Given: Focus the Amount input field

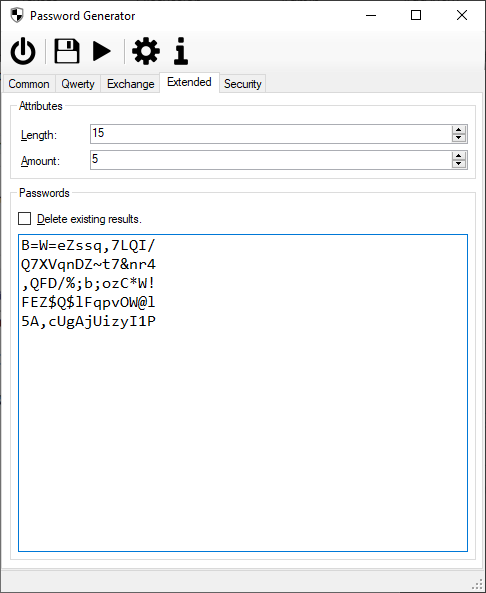Looking at the screenshot, I should click(x=271, y=160).
